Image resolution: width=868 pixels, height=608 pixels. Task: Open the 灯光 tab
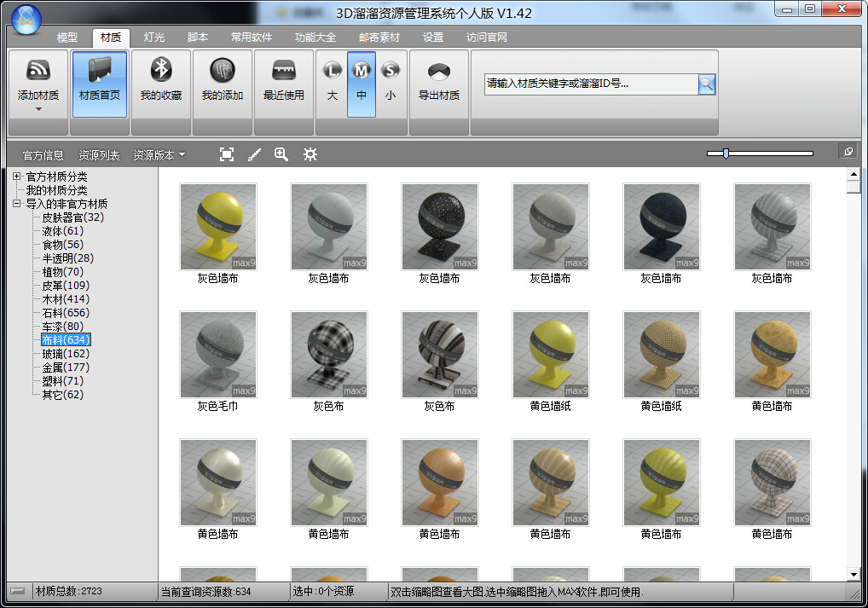154,38
